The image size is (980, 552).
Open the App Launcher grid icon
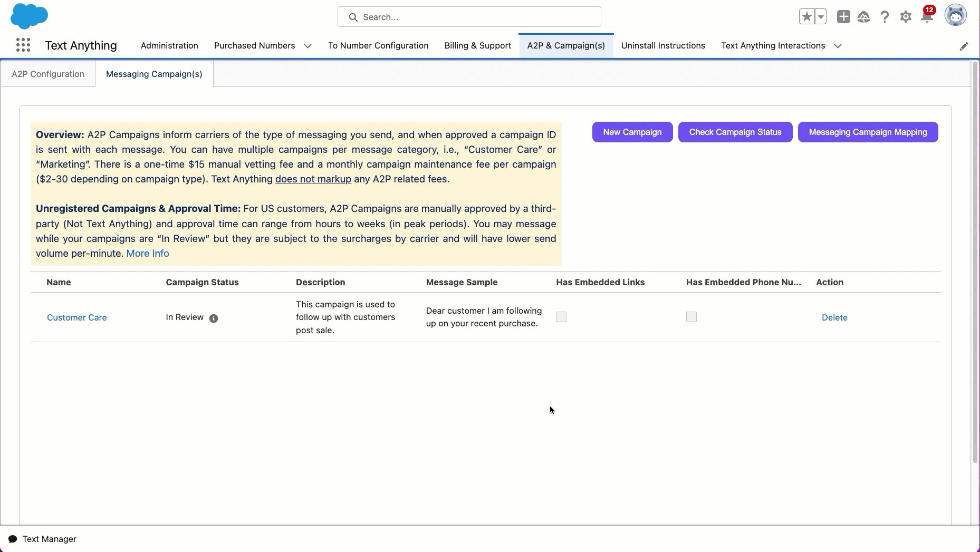click(x=23, y=45)
